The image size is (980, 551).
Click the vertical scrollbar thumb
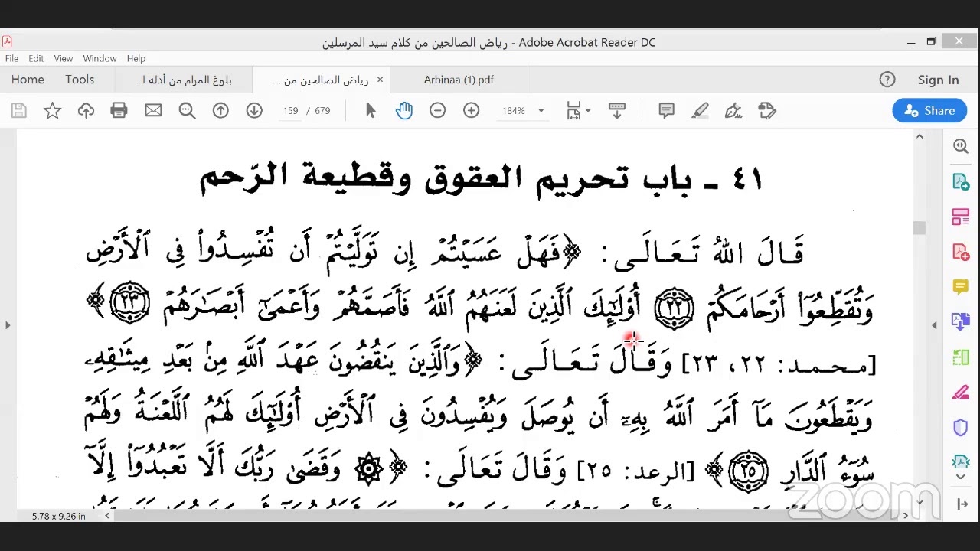(920, 228)
